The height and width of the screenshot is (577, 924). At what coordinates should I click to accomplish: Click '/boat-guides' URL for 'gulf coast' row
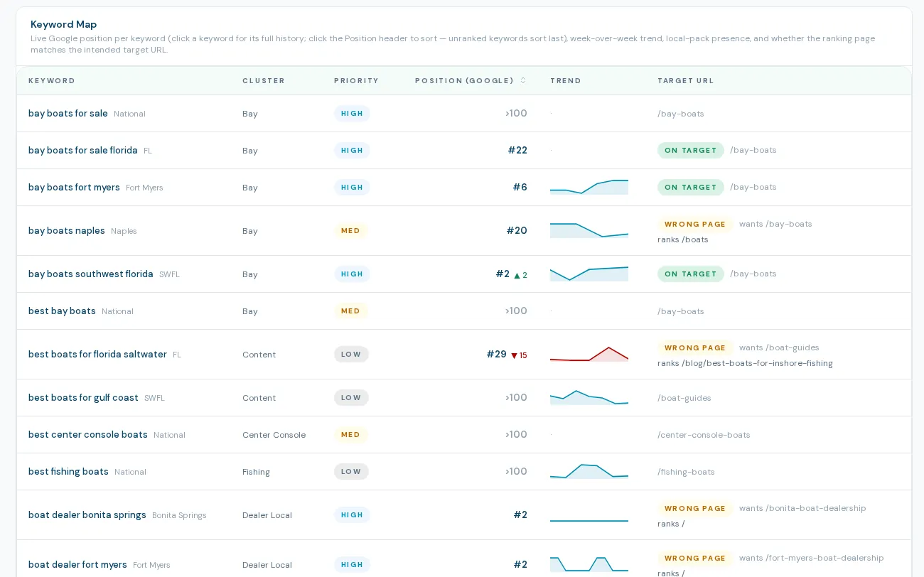pyautogui.click(x=684, y=398)
